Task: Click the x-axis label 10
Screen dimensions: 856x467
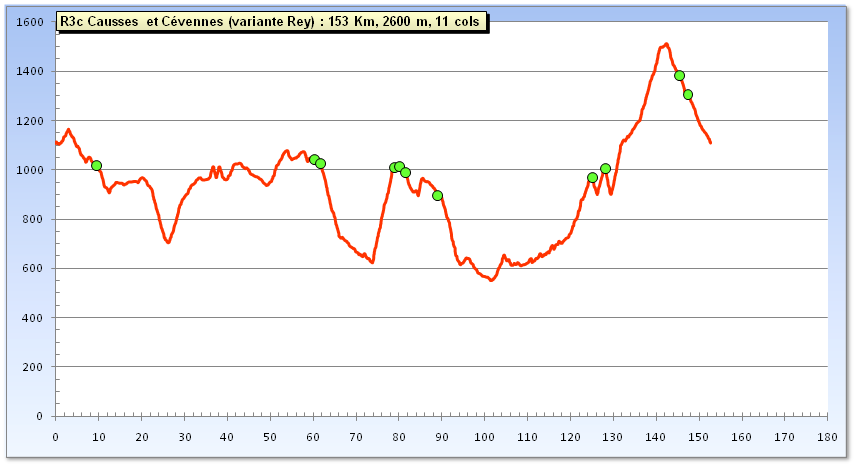Action: (98, 437)
